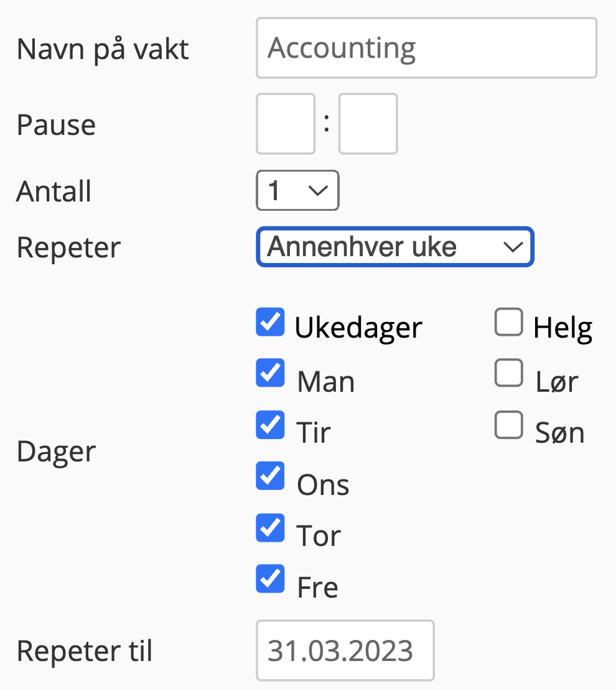Open the Repeter dropdown showing Annenhver uke
The height and width of the screenshot is (689, 616).
click(x=395, y=246)
